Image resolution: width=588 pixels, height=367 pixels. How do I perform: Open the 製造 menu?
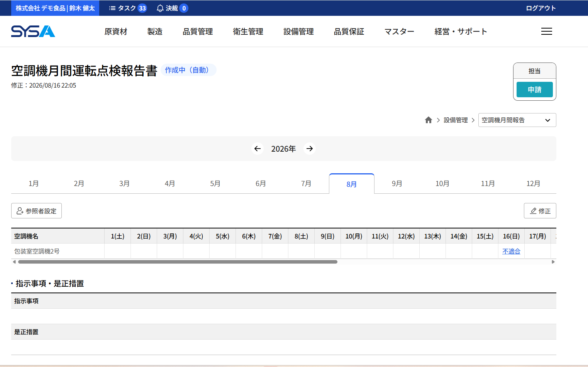coord(155,32)
